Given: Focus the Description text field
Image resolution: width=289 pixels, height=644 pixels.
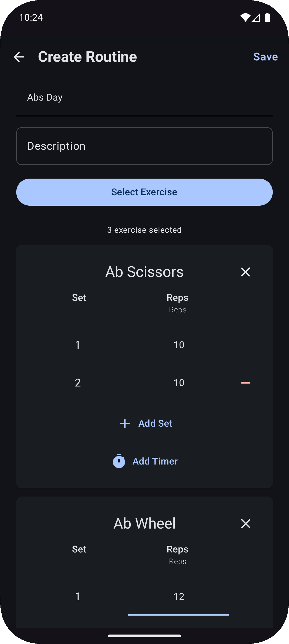Looking at the screenshot, I should tap(144, 146).
